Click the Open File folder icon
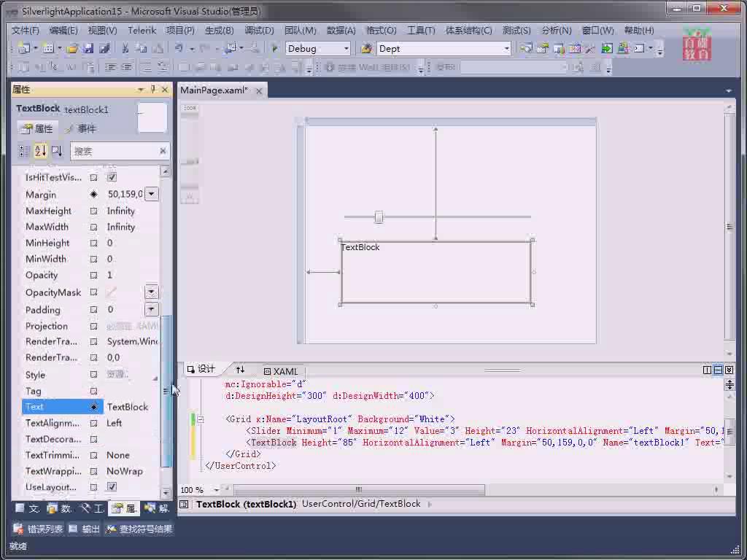Screen dimensions: 747x560 tap(72, 48)
